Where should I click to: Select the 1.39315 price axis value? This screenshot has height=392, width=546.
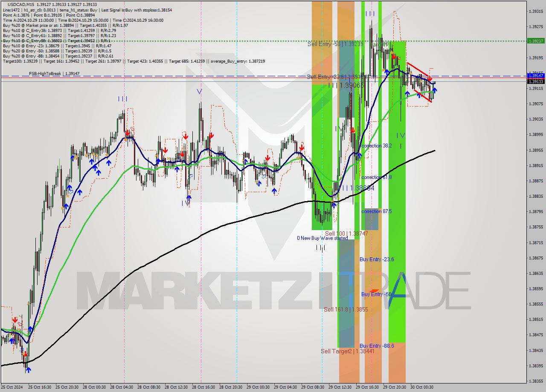coord(536,11)
